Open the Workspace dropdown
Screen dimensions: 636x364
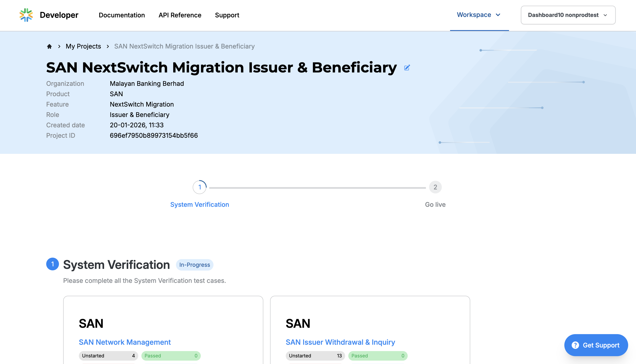(478, 15)
